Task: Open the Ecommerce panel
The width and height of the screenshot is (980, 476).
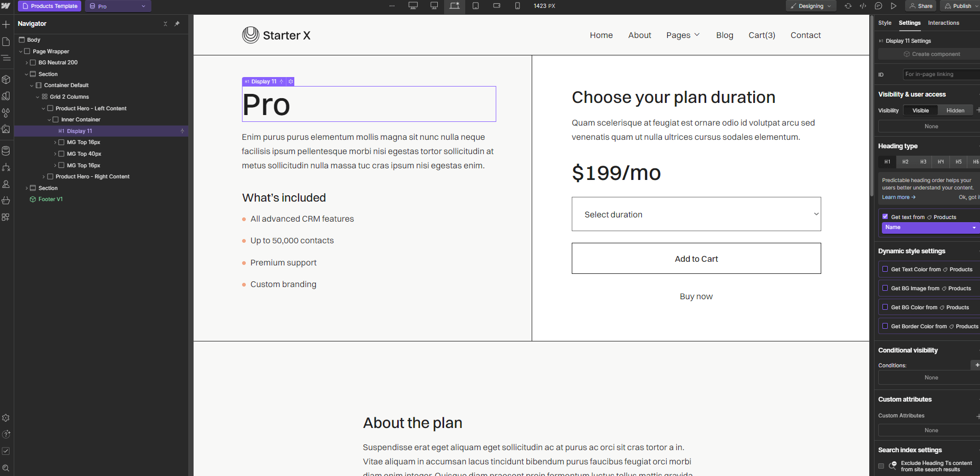Action: 6,200
